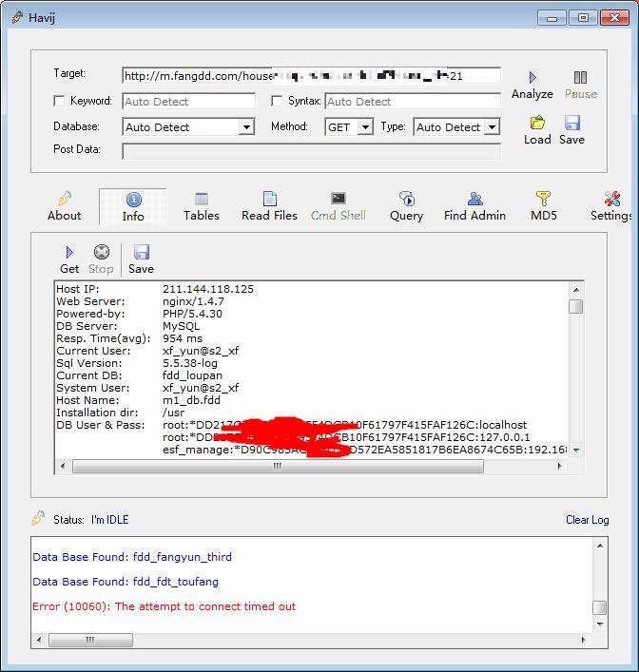
Task: Click Current DB value fdd_loupan
Action: [x=192, y=375]
